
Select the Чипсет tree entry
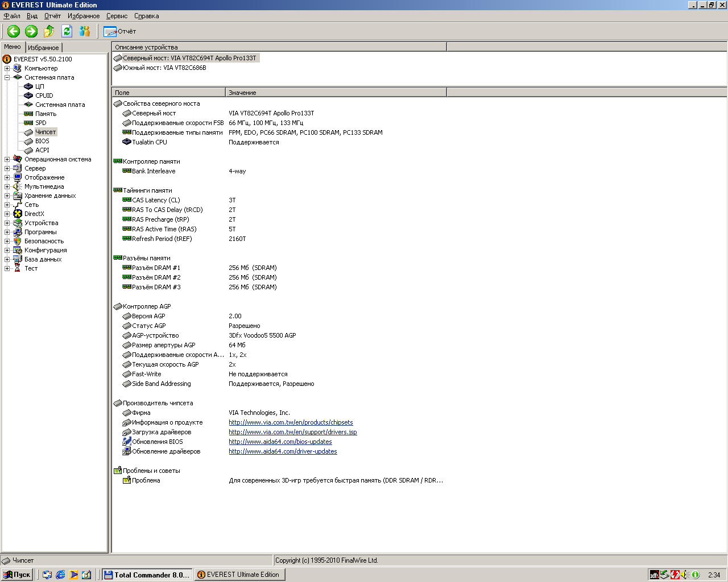[45, 132]
